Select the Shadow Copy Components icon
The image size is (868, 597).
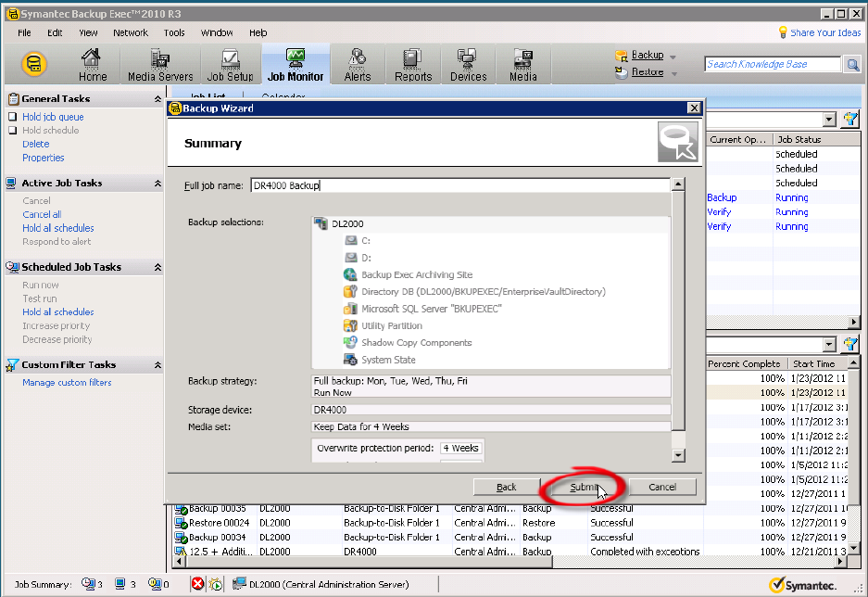(350, 342)
